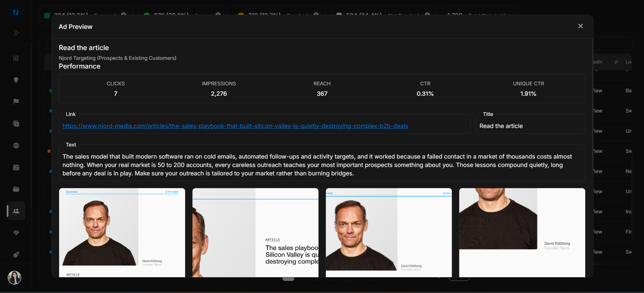The width and height of the screenshot is (644, 293).
Task: Open the calendar icon in sidebar
Action: [x=16, y=167]
